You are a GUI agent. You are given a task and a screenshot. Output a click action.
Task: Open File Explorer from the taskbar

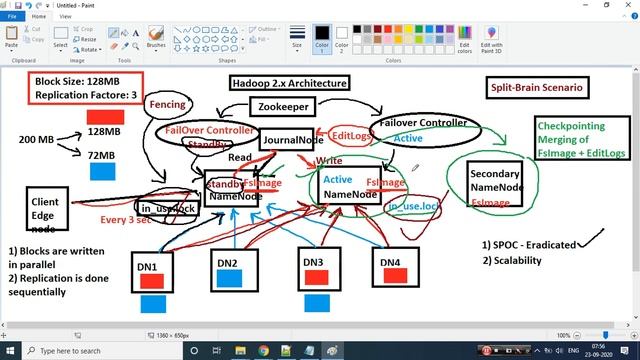(240, 351)
